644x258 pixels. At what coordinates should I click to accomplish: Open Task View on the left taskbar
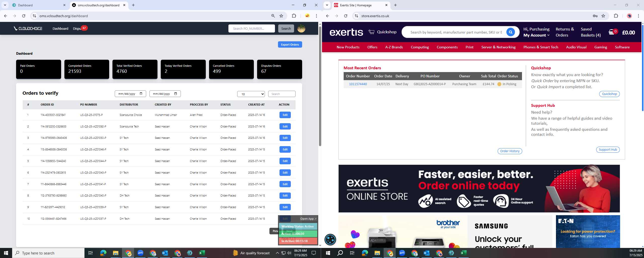click(91, 253)
